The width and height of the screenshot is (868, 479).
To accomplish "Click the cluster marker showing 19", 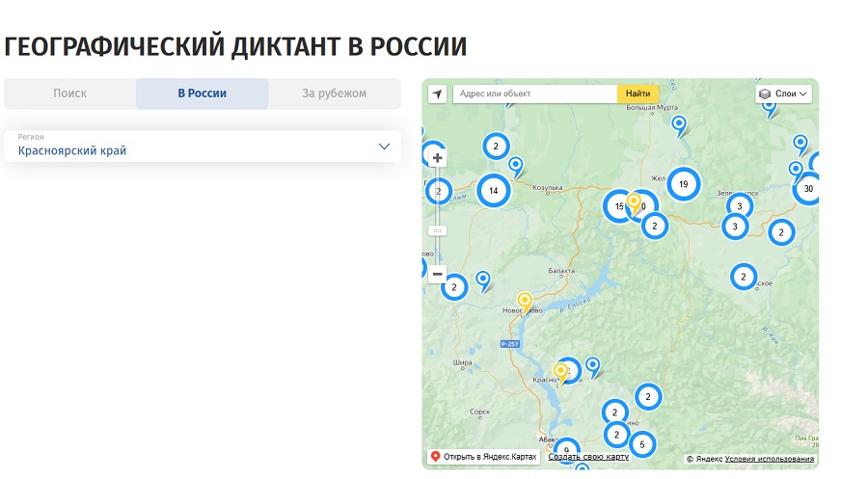I will pos(683,184).
